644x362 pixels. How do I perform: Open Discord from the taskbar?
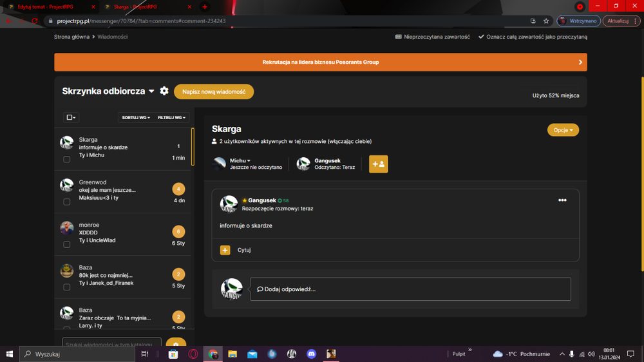click(311, 354)
